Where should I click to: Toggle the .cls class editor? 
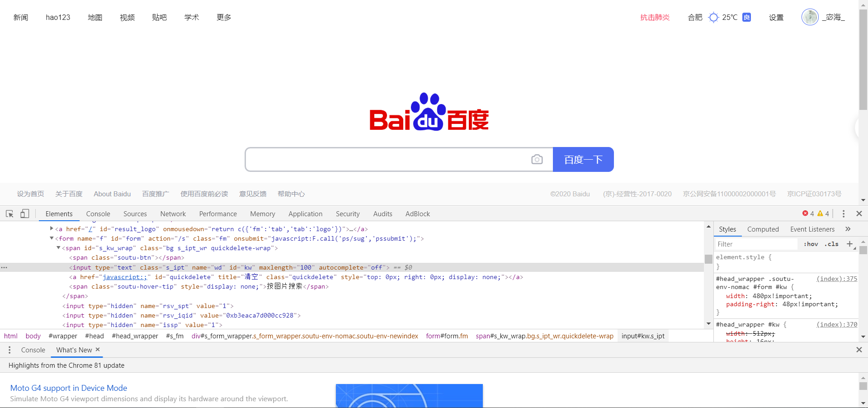click(x=832, y=244)
